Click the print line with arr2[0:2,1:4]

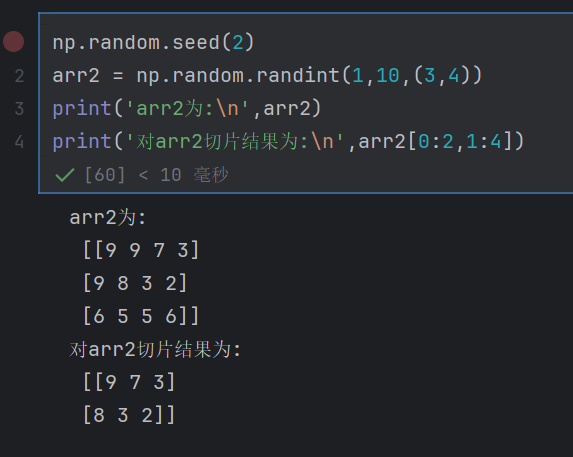click(288, 142)
